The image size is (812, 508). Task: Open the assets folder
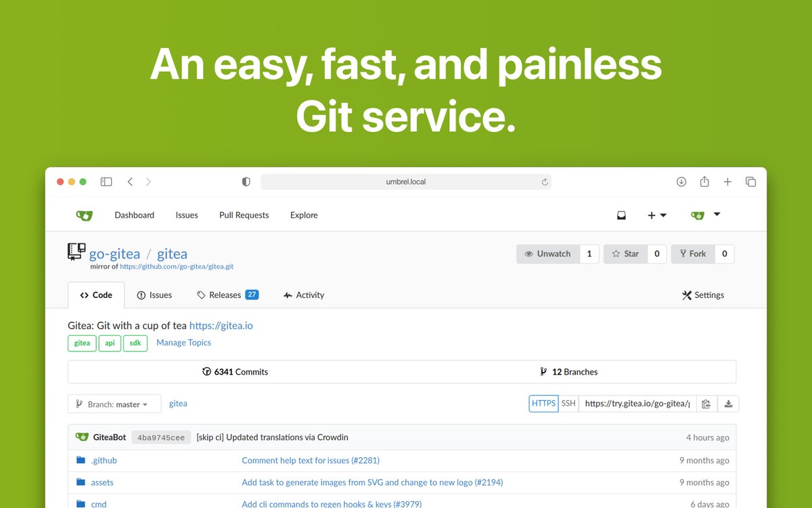pyautogui.click(x=102, y=483)
